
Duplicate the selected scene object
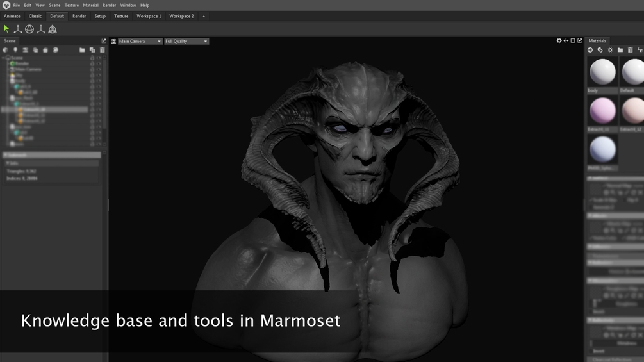click(92, 50)
